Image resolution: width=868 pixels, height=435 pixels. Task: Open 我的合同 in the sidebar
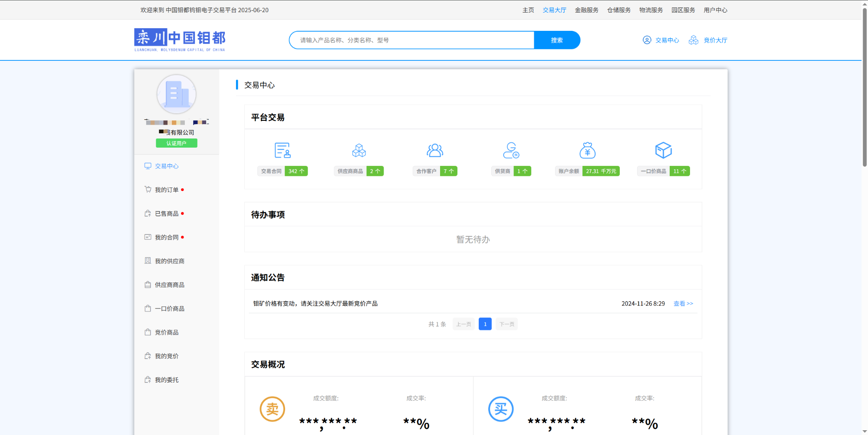pyautogui.click(x=167, y=237)
